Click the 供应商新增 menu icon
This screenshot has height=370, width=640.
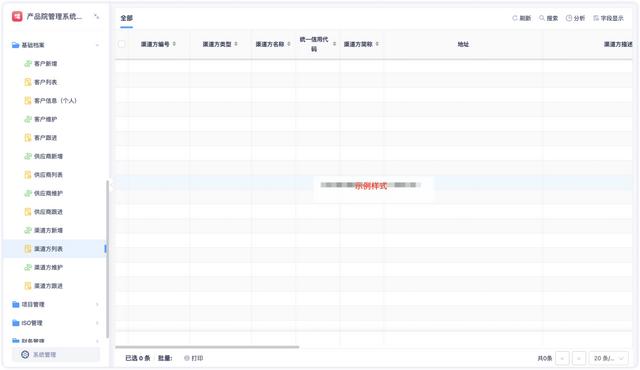[x=28, y=156]
